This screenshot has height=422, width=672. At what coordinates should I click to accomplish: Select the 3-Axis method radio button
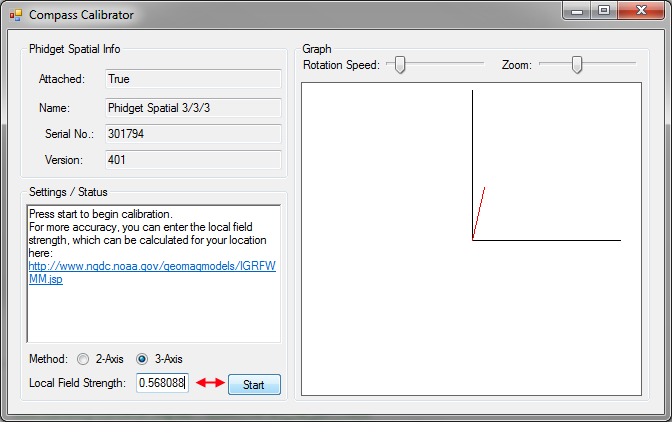[x=141, y=359]
